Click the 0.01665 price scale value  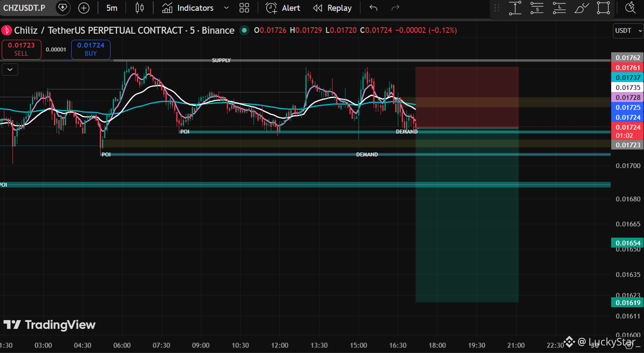(x=628, y=224)
